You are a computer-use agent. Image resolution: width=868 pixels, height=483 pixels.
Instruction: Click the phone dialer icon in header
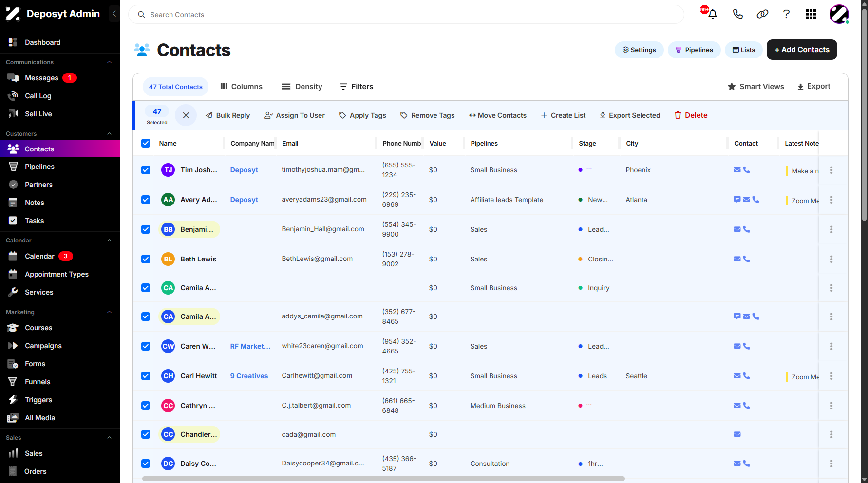point(737,14)
